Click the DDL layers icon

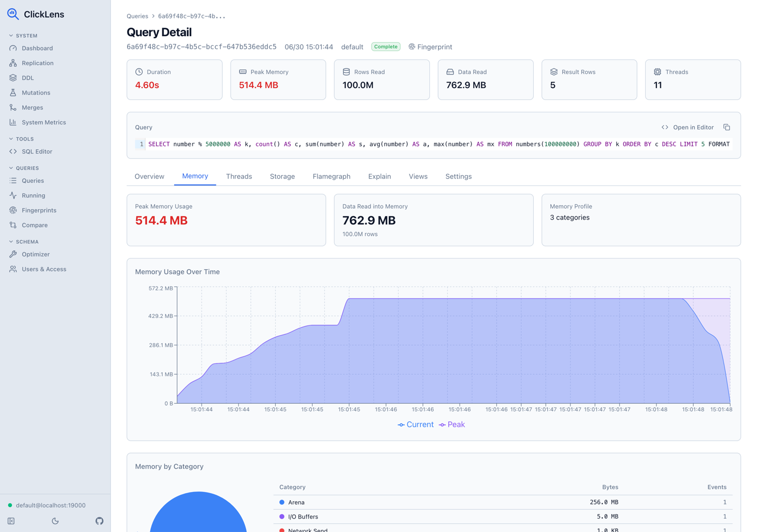point(13,78)
